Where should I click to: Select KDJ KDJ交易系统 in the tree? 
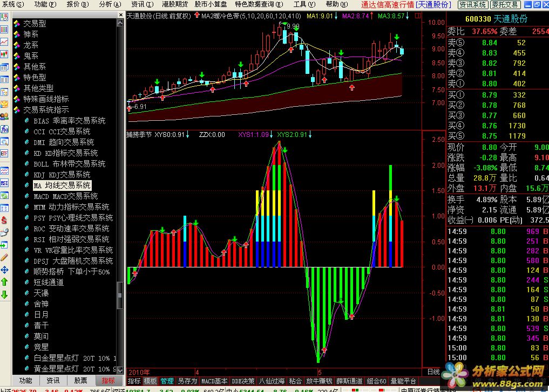click(x=62, y=175)
